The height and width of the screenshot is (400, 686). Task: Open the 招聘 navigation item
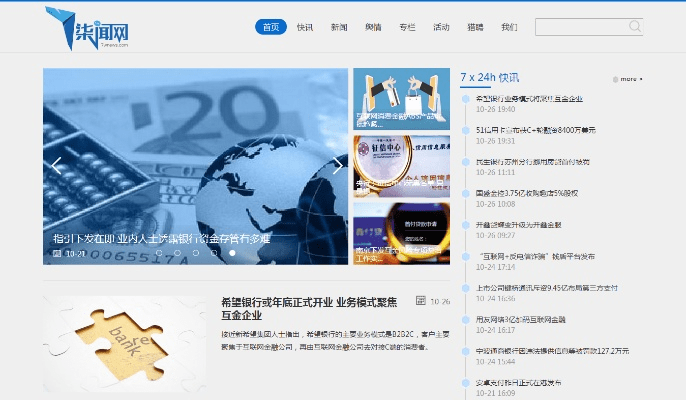click(475, 27)
